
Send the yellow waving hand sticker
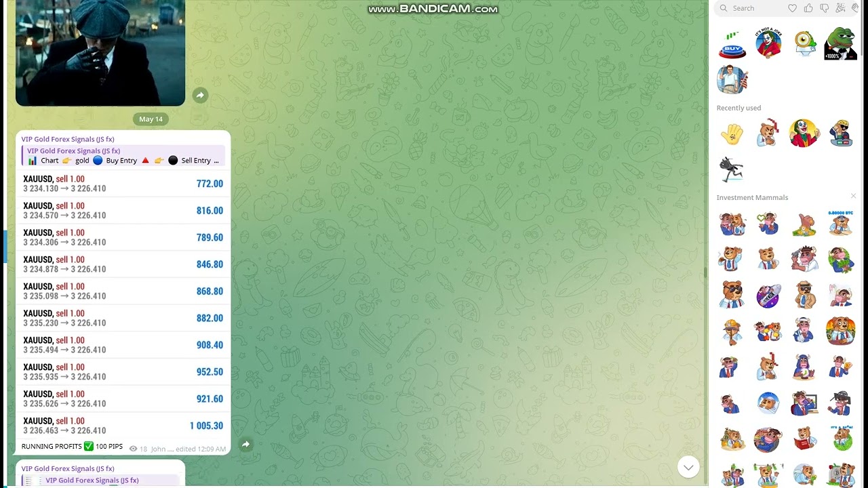click(732, 134)
